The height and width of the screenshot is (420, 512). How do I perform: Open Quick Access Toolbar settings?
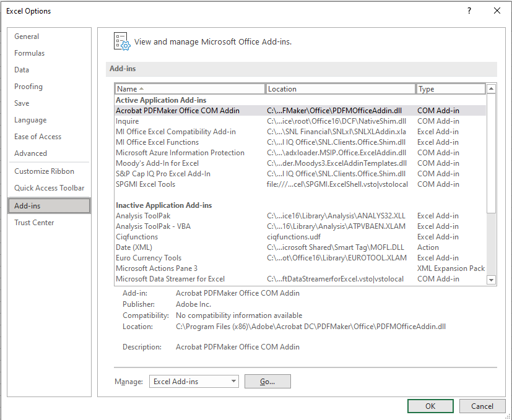pyautogui.click(x=50, y=188)
